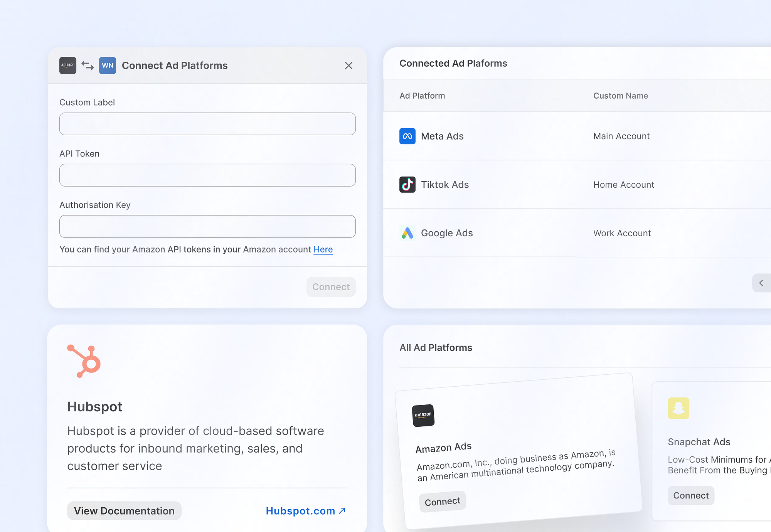771x532 pixels.
Task: Click the Meta Ads logo icon
Action: [407, 136]
